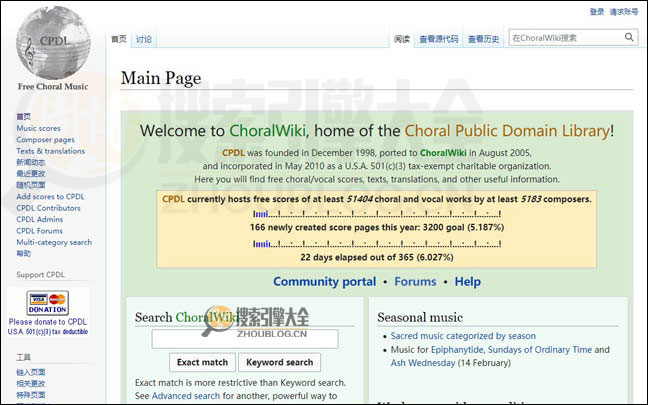Click CPDL link in currently hosts line
This screenshot has width=648, height=405.
[x=174, y=199]
